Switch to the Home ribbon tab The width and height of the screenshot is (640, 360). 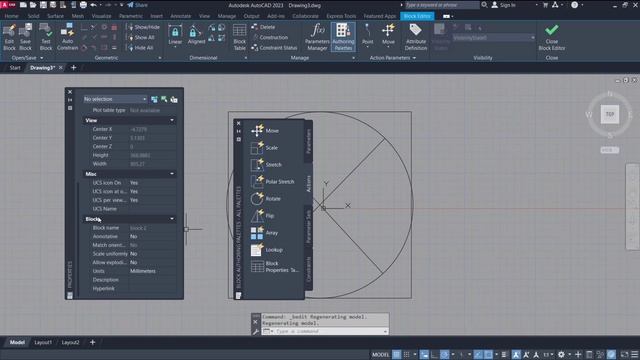click(x=11, y=16)
